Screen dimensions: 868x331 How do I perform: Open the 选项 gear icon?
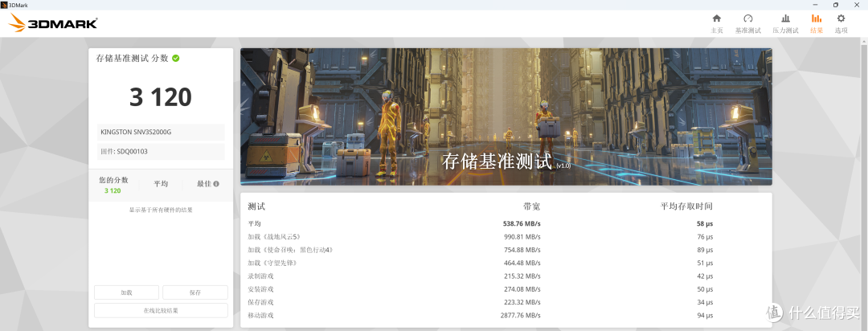(x=841, y=18)
